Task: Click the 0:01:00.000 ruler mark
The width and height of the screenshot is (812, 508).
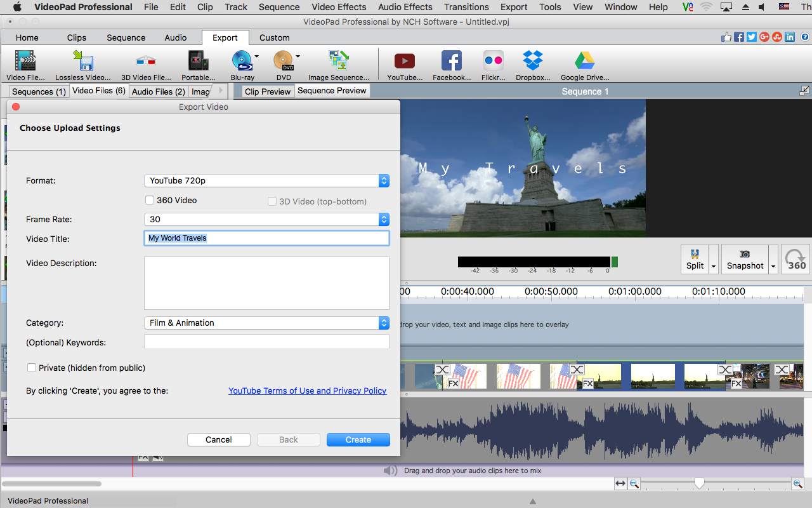Action: (x=635, y=291)
